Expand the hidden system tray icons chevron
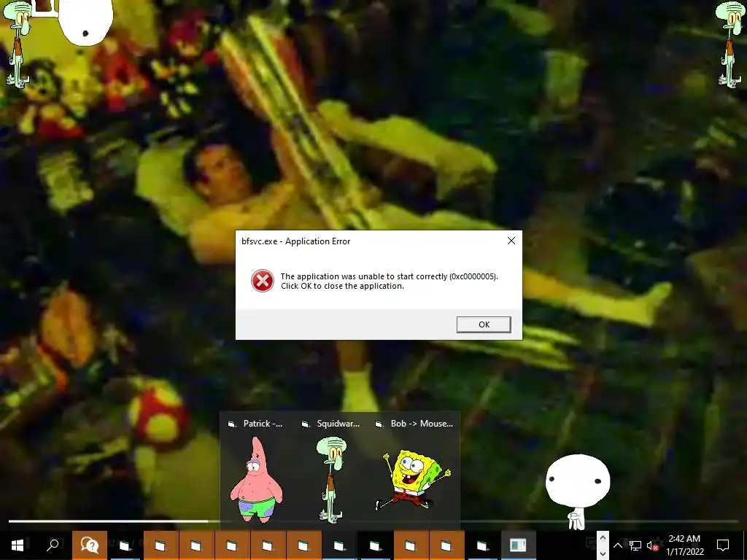This screenshot has width=747, height=560. [x=618, y=545]
